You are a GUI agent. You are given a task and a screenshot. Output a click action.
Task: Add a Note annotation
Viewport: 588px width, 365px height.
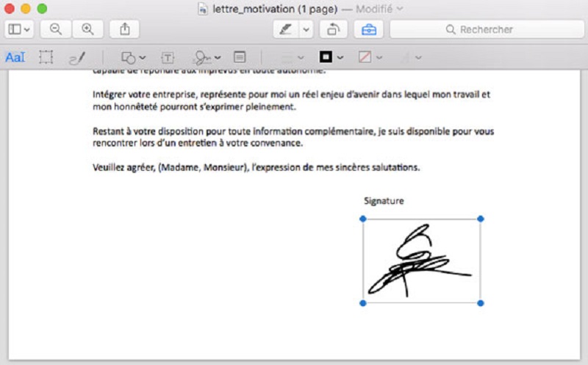pos(240,57)
